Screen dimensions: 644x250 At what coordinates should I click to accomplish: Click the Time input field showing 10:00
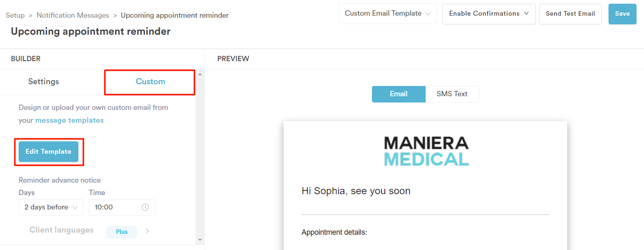coord(122,207)
